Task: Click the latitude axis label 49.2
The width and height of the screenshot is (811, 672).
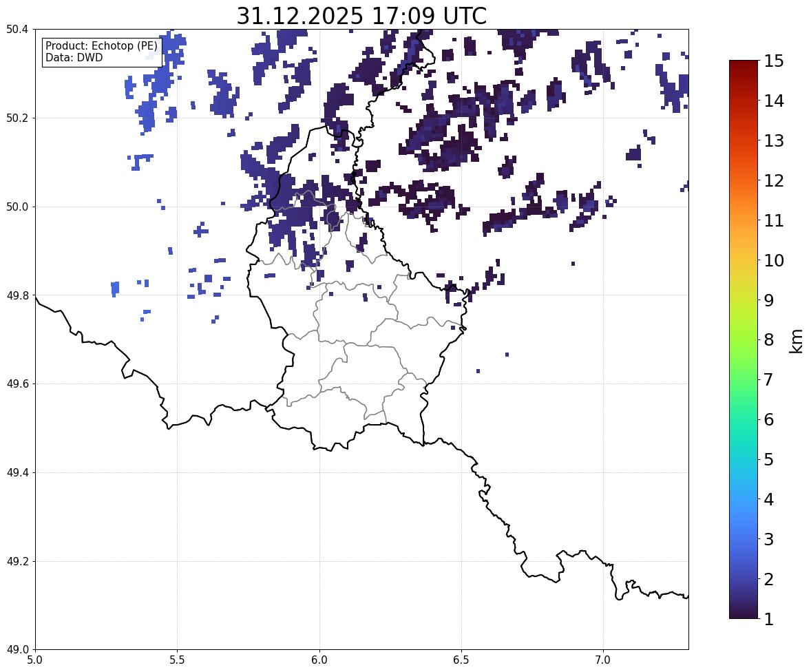Action: coord(17,561)
